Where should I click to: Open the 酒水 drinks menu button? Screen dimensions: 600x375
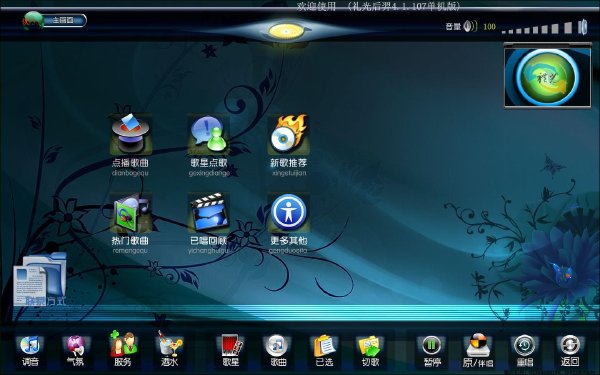170,350
